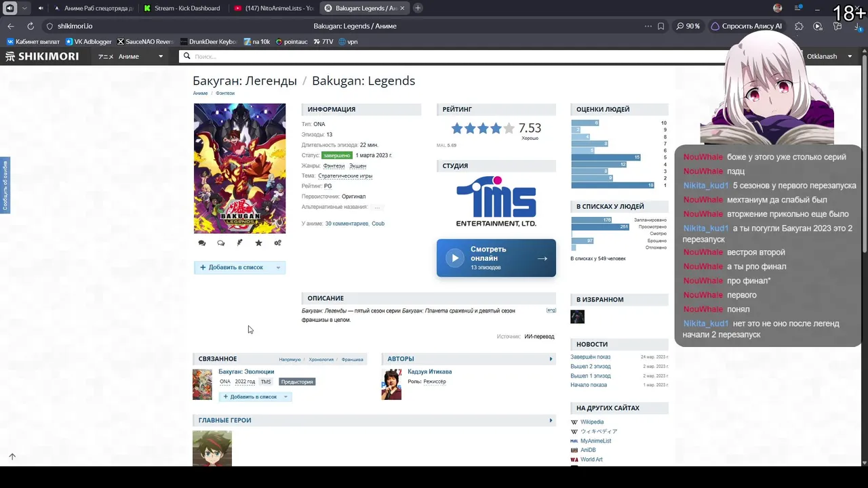Select the Хронология related filter
Screen dimensions: 868x488
click(321, 359)
